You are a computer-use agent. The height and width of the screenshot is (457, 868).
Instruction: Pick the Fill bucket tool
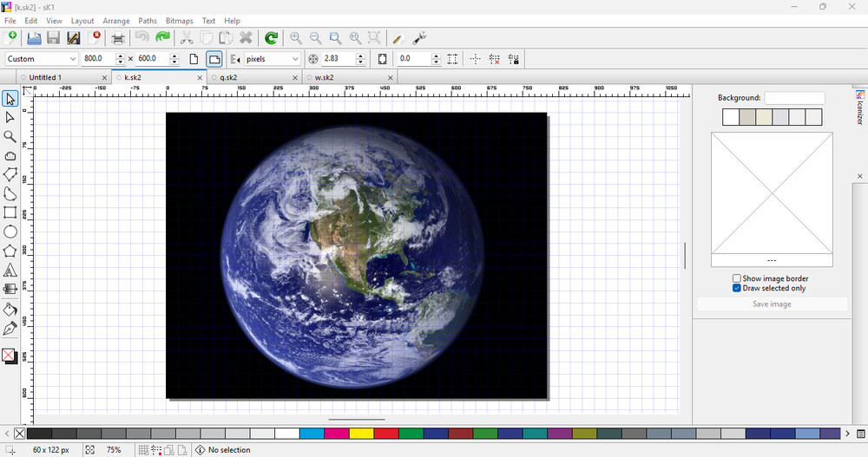(x=10, y=310)
